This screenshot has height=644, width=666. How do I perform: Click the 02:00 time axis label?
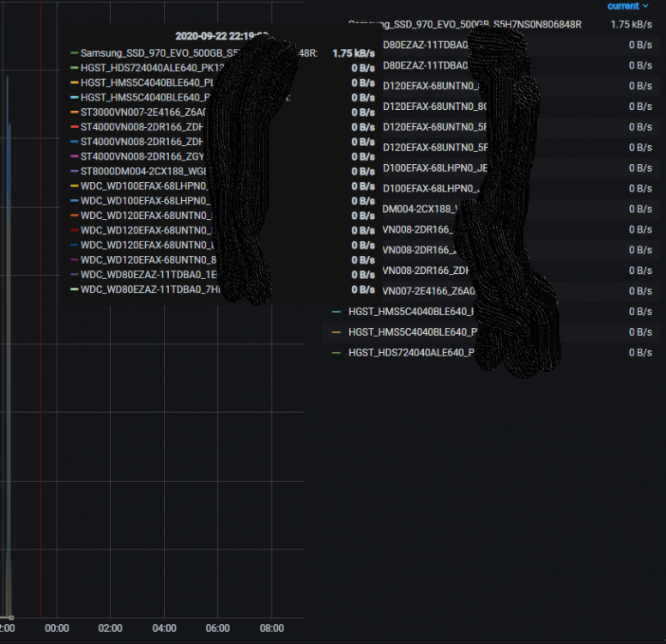coord(111,629)
